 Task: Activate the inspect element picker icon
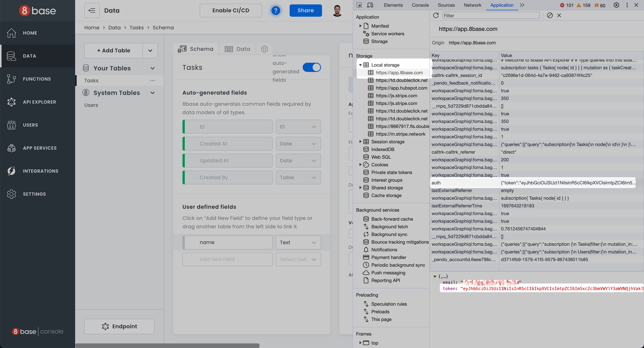point(359,5)
